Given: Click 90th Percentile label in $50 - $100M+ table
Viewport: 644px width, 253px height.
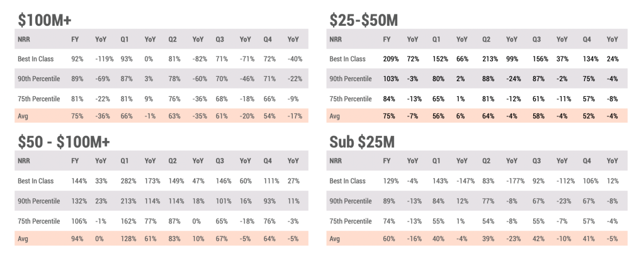Looking at the screenshot, I should pos(39,201).
